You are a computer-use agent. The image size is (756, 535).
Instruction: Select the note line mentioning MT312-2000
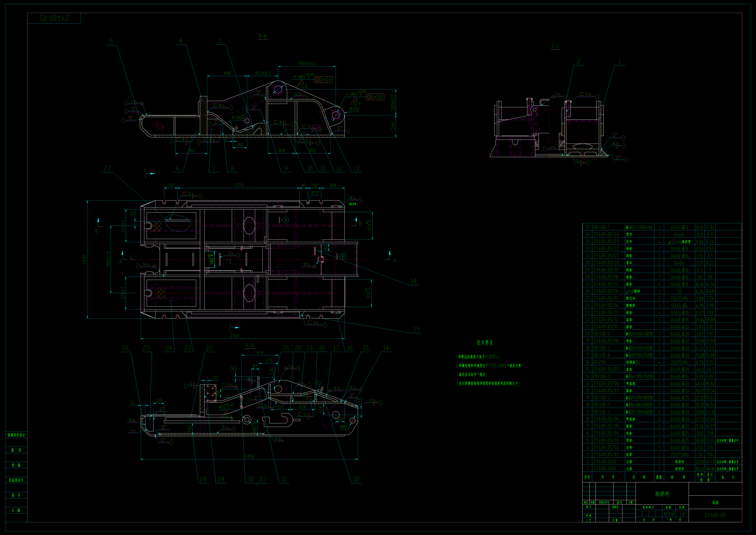click(489, 366)
